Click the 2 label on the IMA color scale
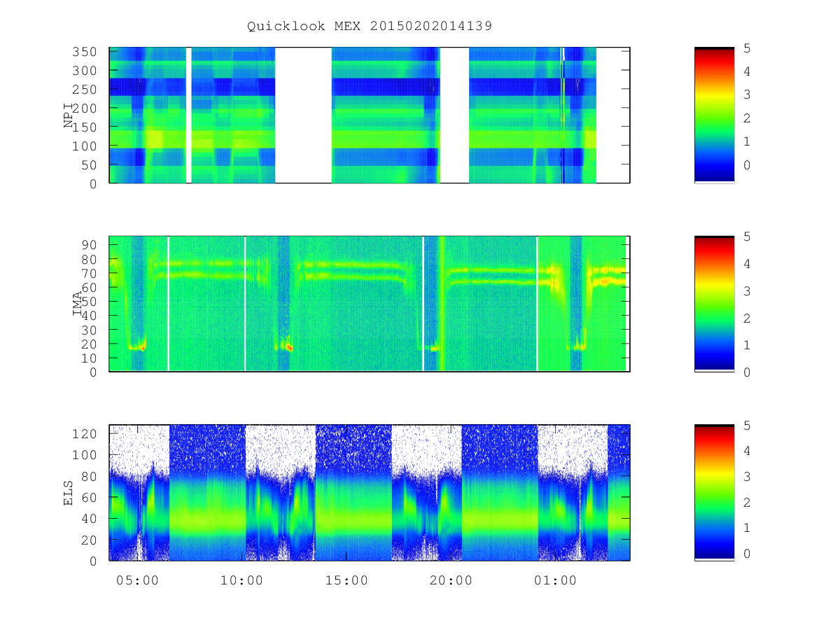Image resolution: width=840 pixels, height=630 pixels. (747, 318)
